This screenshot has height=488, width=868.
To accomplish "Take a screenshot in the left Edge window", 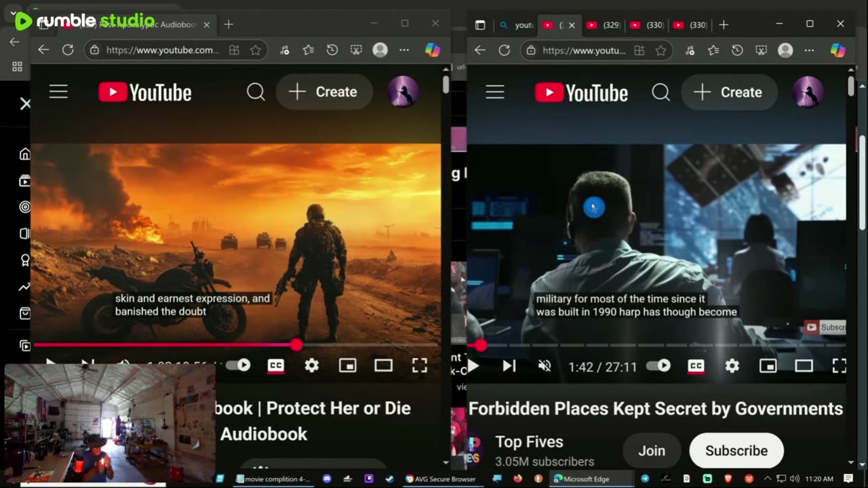I will 356,50.
